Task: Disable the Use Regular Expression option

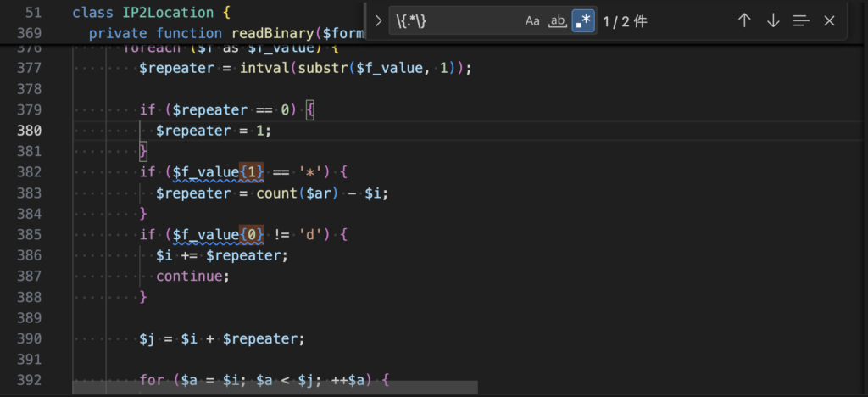Action: (x=582, y=21)
